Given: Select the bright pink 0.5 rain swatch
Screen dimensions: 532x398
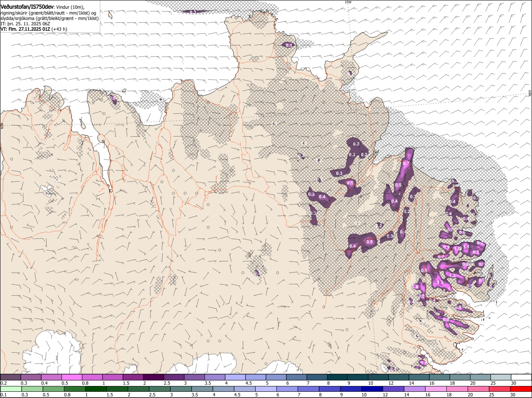Looking at the screenshot, I should (71, 377).
